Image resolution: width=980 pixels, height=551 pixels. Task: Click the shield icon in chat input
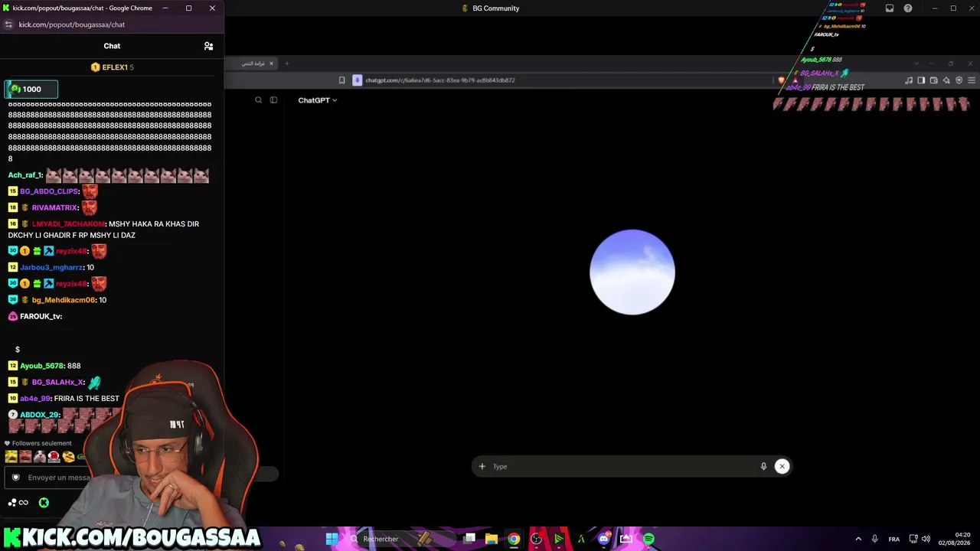(x=15, y=478)
